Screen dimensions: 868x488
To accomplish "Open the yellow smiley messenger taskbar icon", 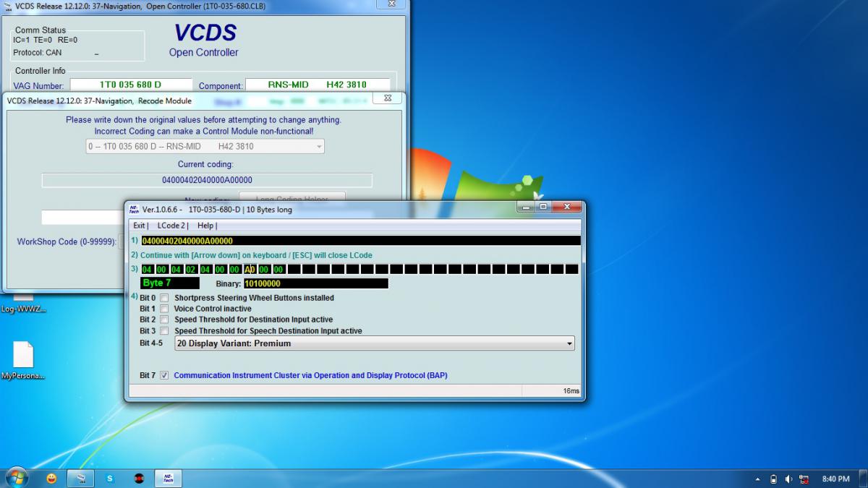I will click(51, 478).
